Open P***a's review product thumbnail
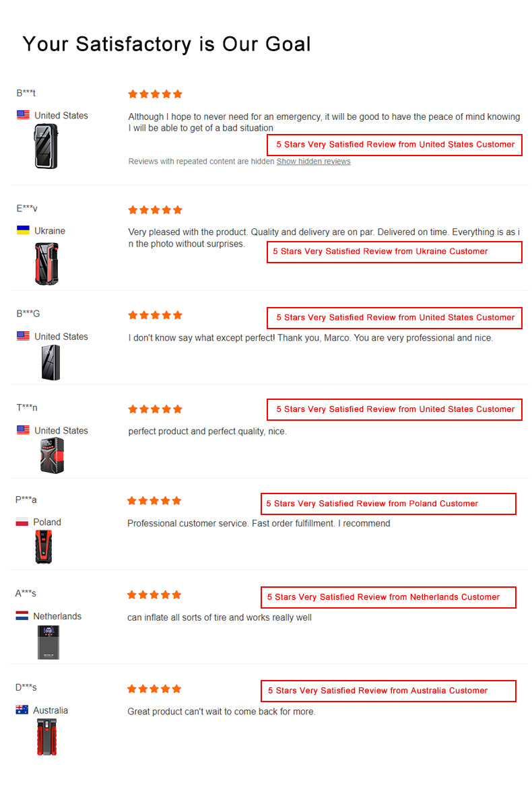Image resolution: width=532 pixels, height=785 pixels. tap(44, 547)
